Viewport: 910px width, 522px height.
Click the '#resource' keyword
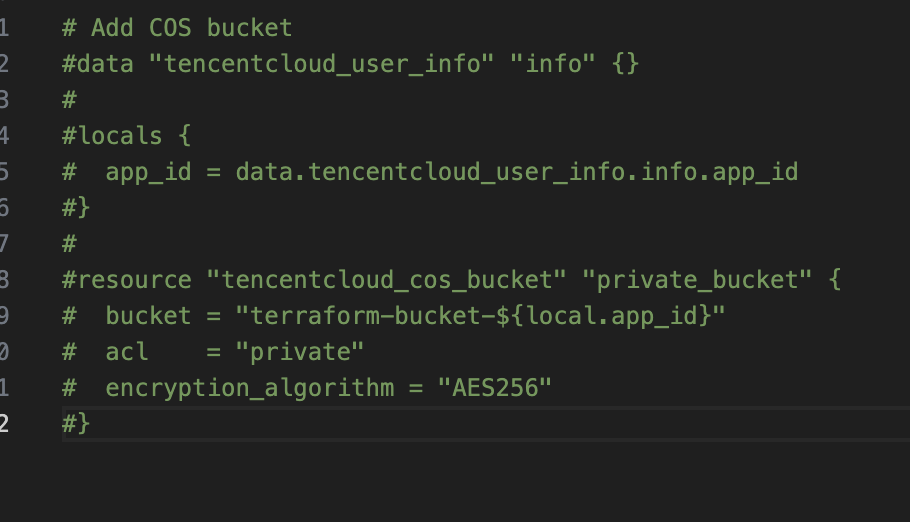click(127, 280)
